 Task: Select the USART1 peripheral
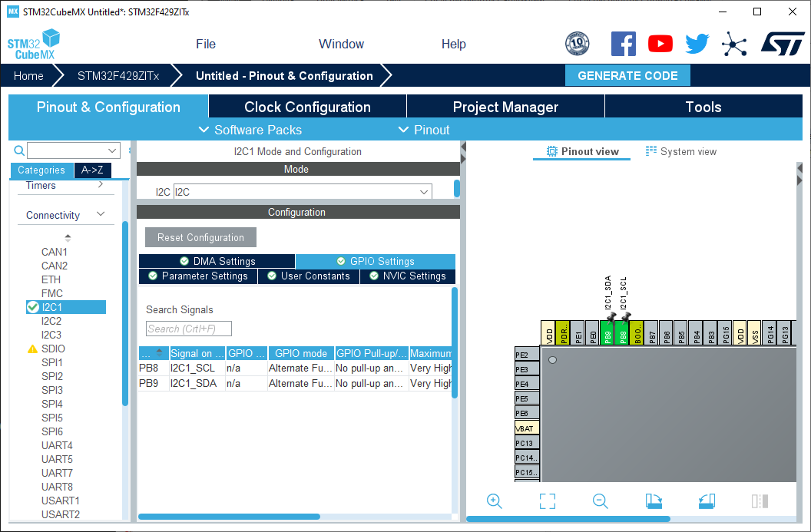(61, 501)
